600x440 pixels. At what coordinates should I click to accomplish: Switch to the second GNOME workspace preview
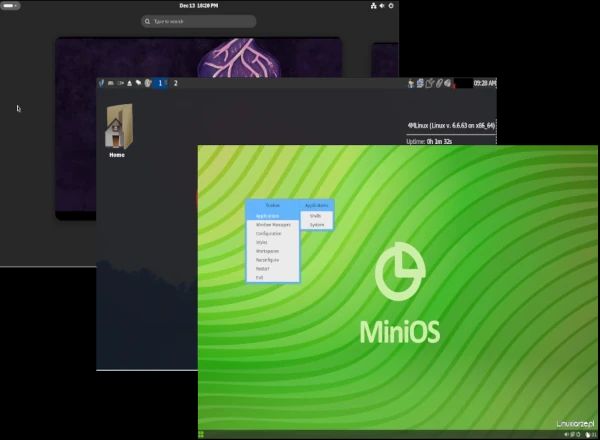pyautogui.click(x=385, y=60)
